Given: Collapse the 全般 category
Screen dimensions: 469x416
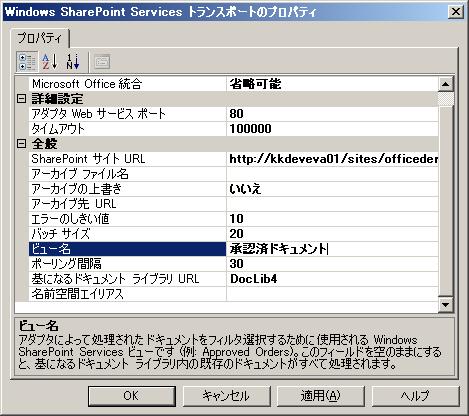Looking at the screenshot, I should point(21,144).
